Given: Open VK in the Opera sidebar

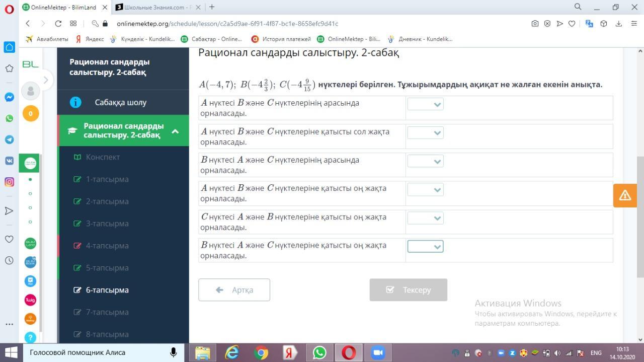Looking at the screenshot, I should pyautogui.click(x=9, y=161).
